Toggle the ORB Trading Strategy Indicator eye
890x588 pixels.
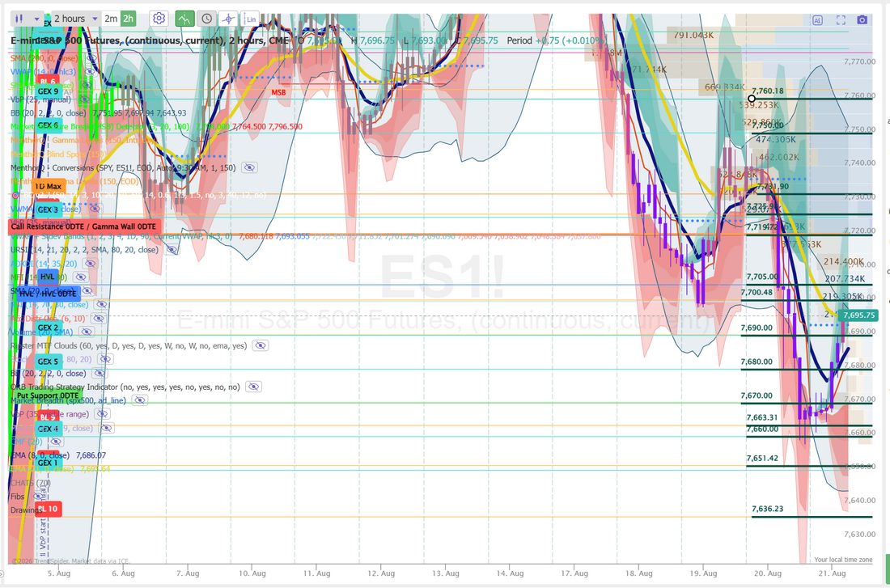(x=253, y=387)
